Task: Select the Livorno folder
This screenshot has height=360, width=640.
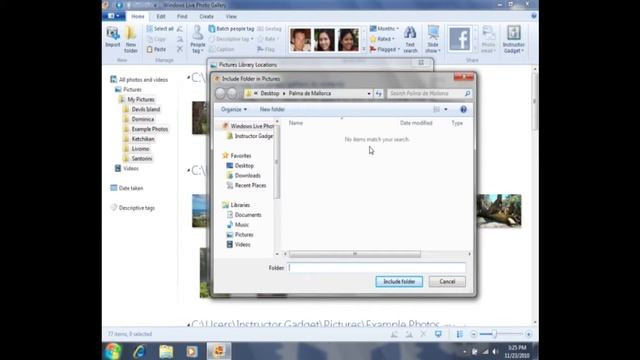Action: click(x=136, y=149)
